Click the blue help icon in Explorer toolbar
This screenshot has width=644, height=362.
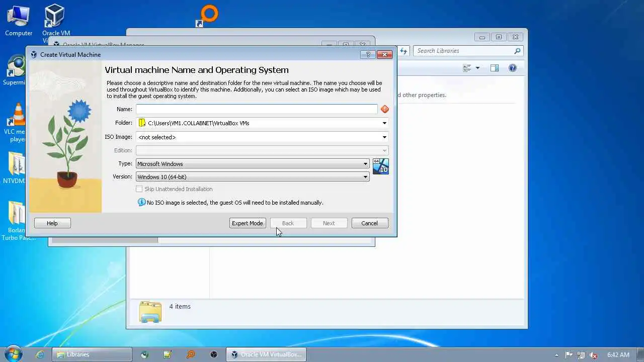click(x=513, y=68)
